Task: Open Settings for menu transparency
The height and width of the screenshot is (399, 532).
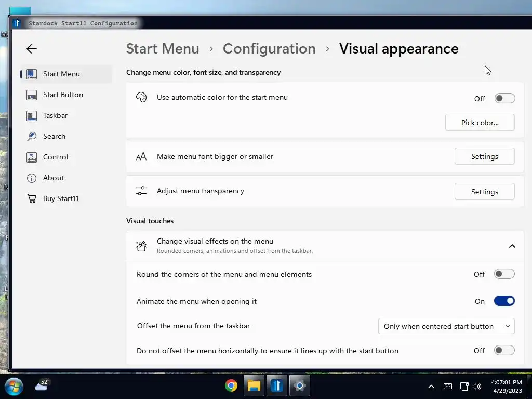Action: pyautogui.click(x=485, y=192)
